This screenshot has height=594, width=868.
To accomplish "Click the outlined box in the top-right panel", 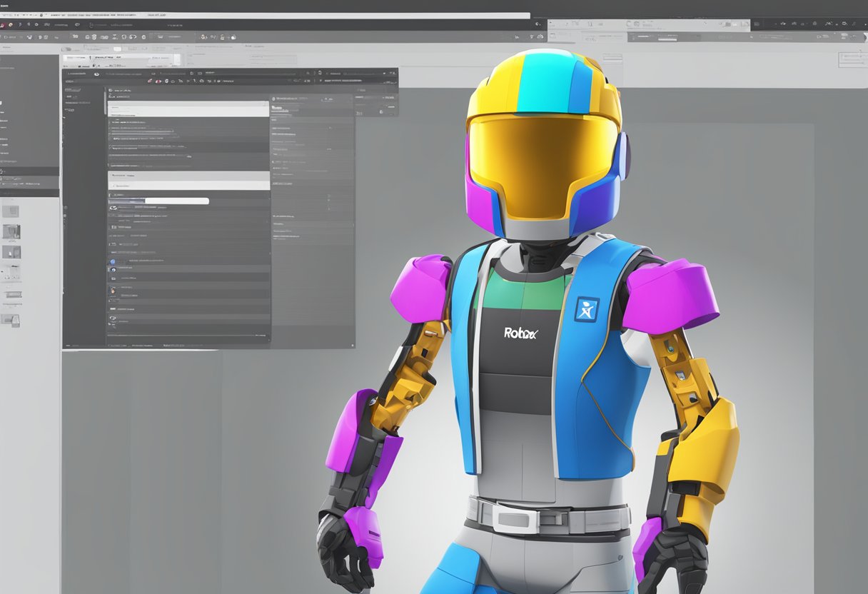I will tap(852, 60).
